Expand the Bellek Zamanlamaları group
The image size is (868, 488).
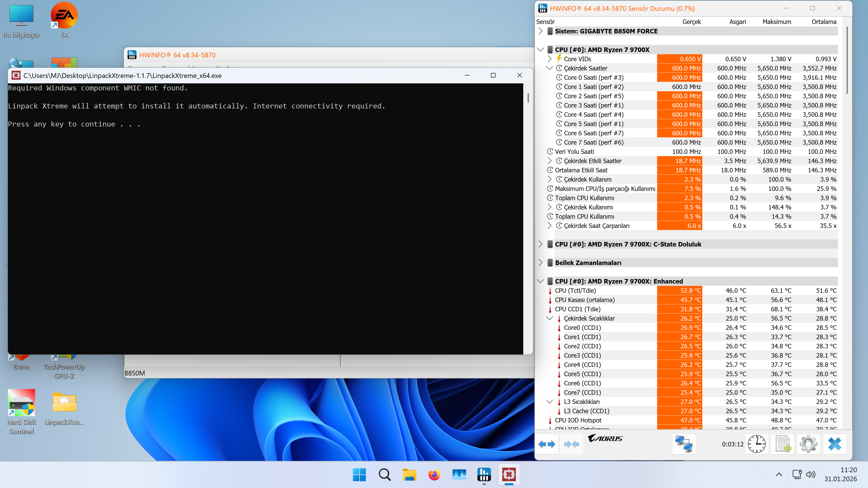(540, 263)
